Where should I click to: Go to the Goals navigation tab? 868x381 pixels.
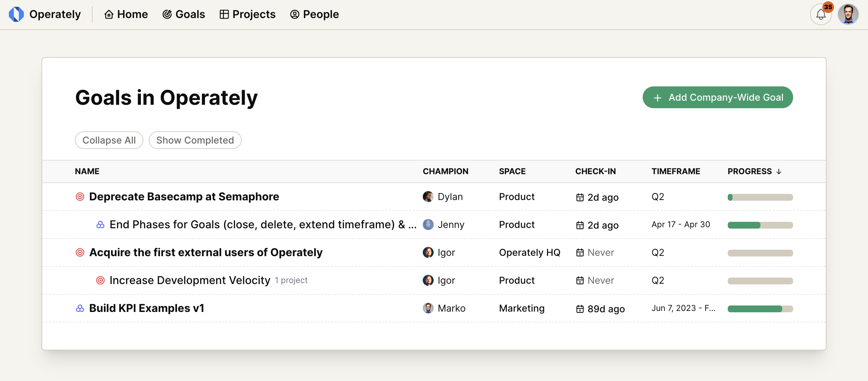(x=184, y=14)
